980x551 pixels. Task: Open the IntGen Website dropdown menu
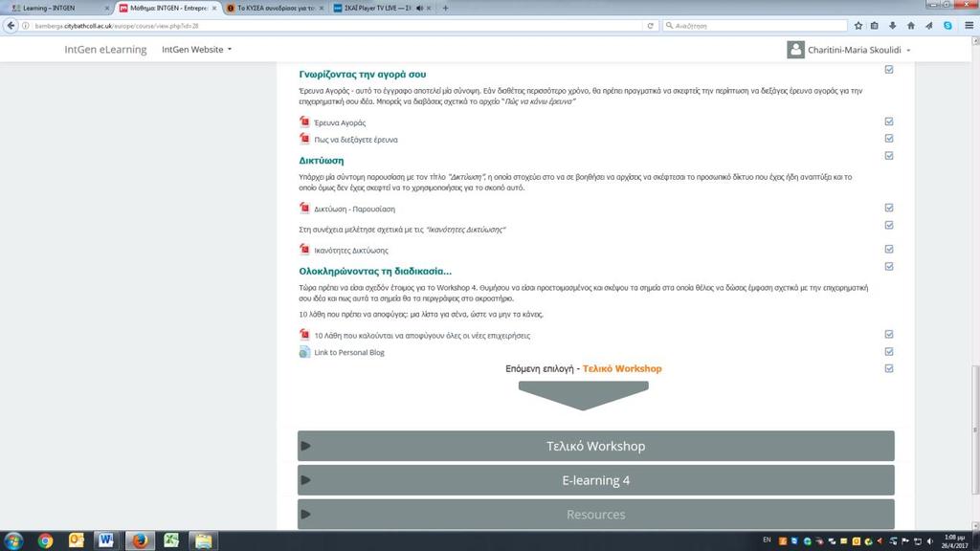click(x=196, y=50)
